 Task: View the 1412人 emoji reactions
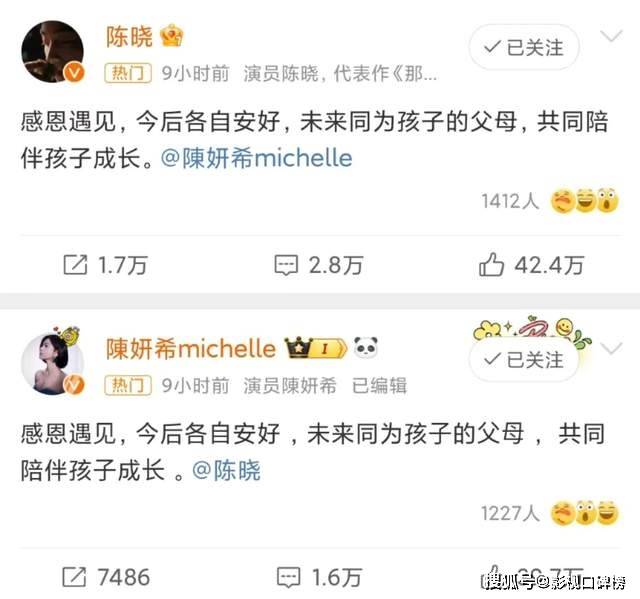[550, 201]
